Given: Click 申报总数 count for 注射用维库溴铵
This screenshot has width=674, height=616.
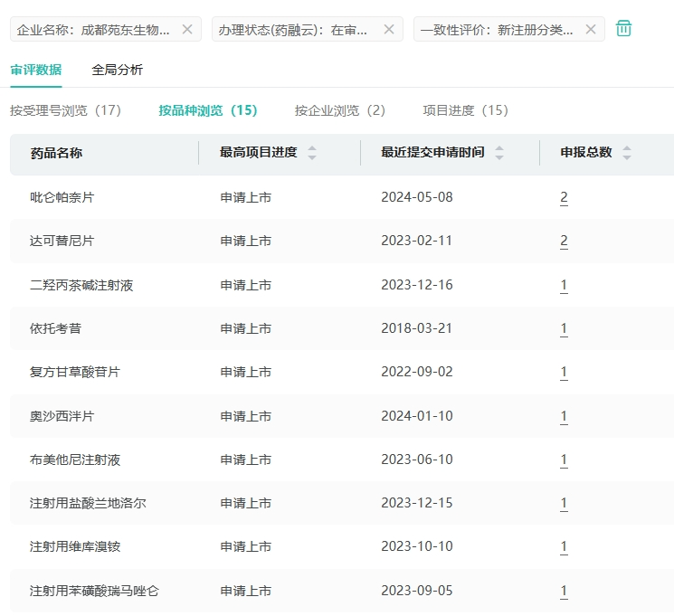Looking at the screenshot, I should point(564,546).
